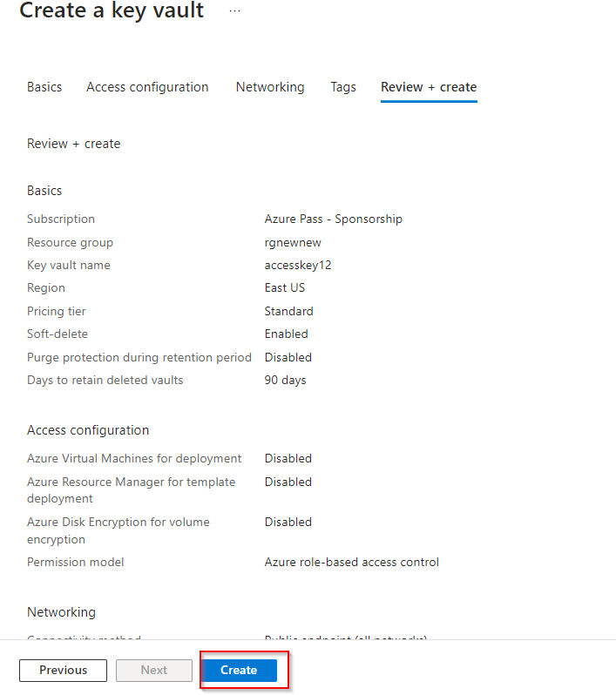The height and width of the screenshot is (695, 616).
Task: Click the 'Create a key vault' page title
Action: tap(112, 11)
